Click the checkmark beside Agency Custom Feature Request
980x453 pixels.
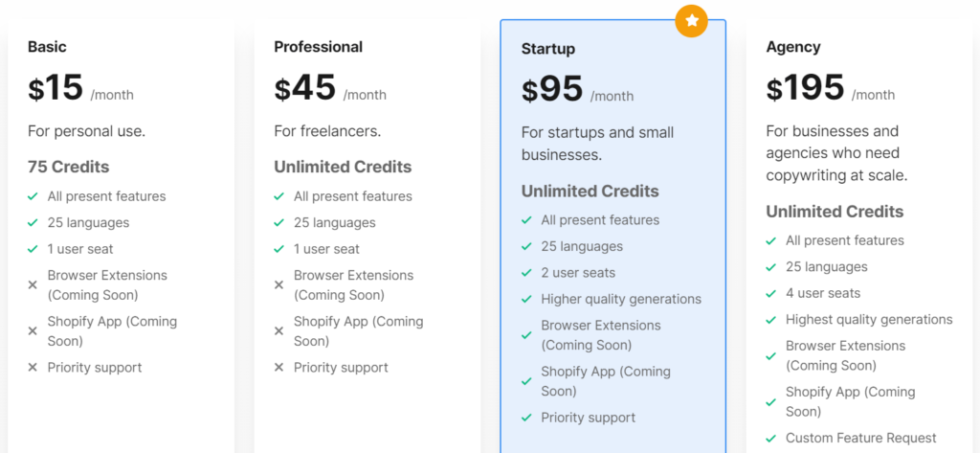771,439
